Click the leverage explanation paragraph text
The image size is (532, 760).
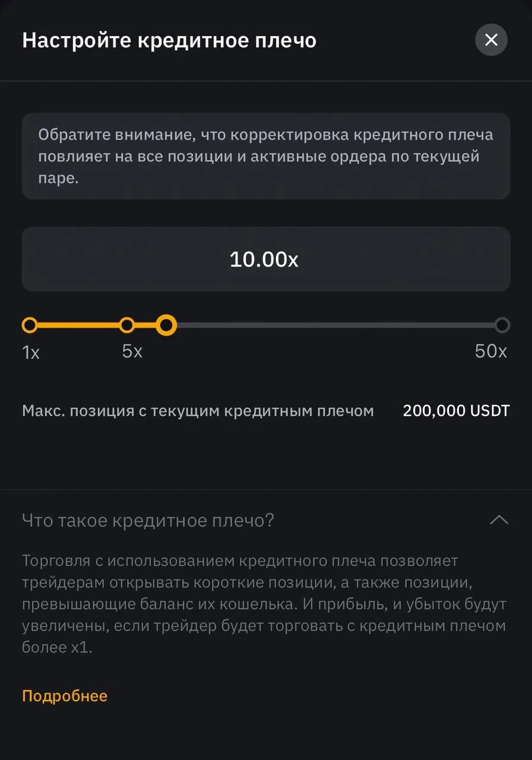click(264, 604)
